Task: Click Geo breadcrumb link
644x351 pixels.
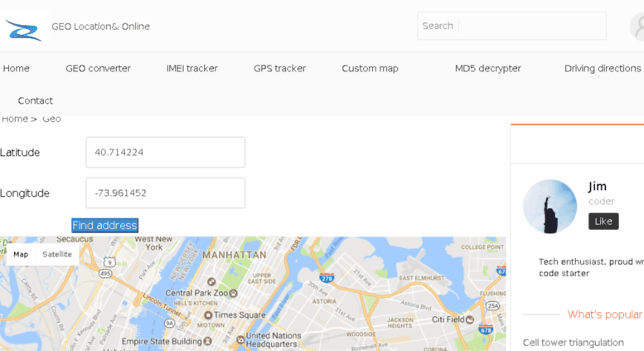Action: point(51,119)
